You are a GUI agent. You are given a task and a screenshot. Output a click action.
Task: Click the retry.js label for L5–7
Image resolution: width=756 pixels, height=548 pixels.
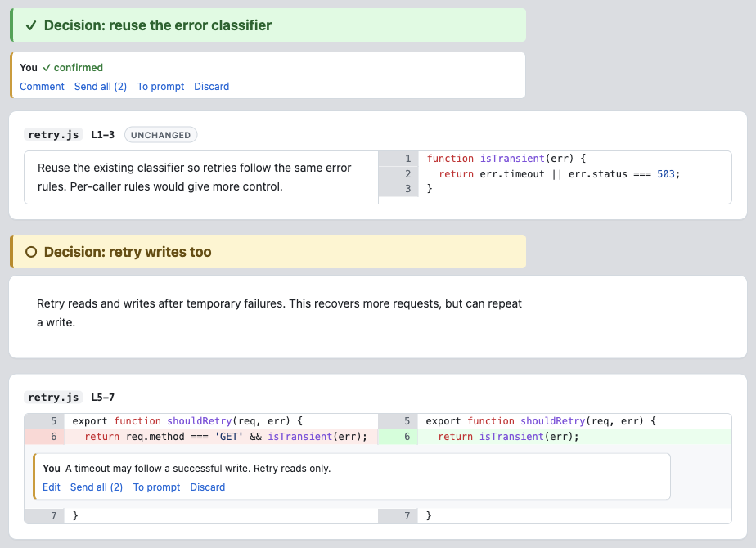[53, 398]
